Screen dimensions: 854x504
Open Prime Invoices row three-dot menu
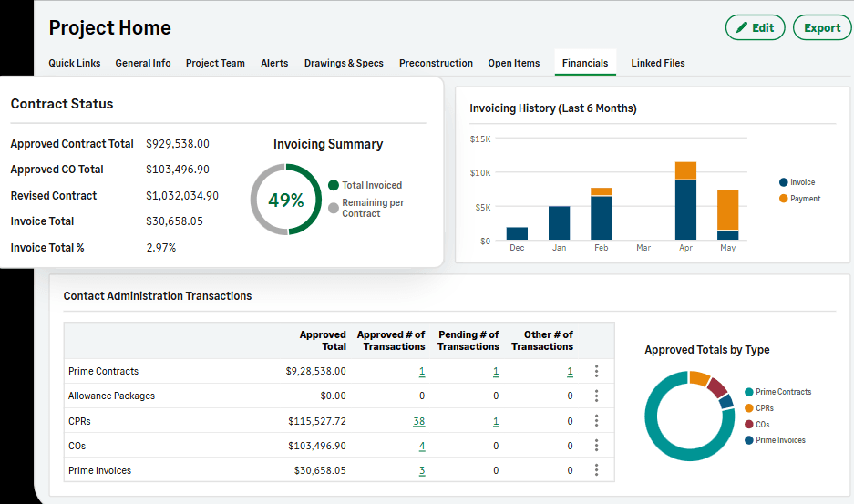[596, 469]
